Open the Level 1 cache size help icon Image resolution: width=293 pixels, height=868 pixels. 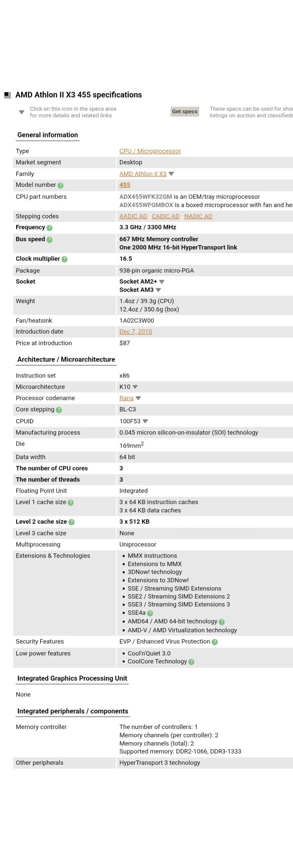71,502
